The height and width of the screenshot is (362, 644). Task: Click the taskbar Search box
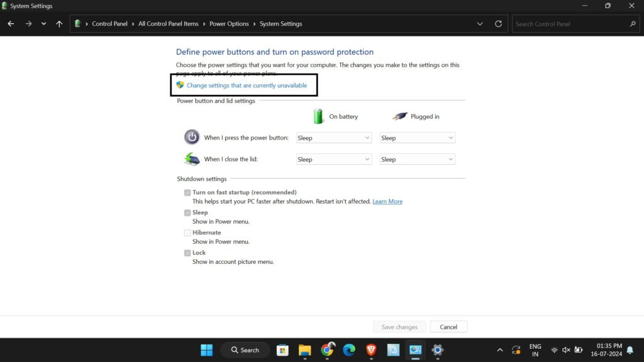(x=245, y=350)
